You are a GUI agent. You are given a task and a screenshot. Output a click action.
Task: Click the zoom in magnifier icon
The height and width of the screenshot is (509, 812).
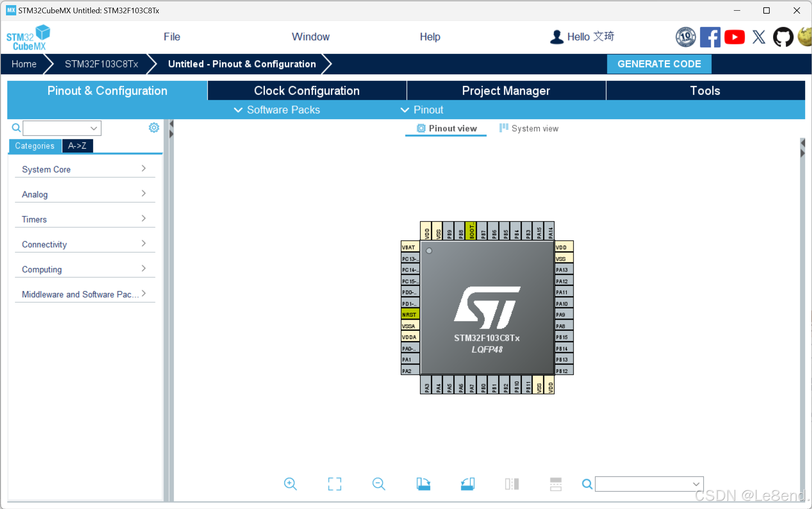pyautogui.click(x=290, y=484)
